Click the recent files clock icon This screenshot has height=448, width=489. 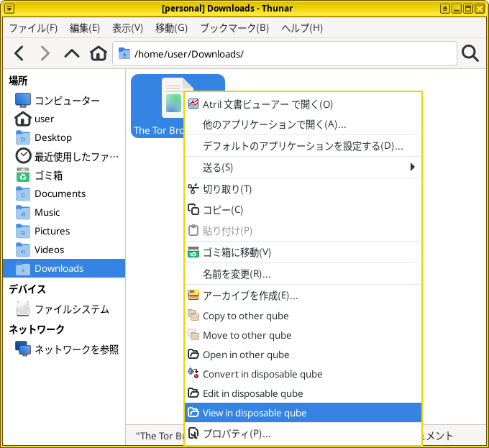point(23,156)
